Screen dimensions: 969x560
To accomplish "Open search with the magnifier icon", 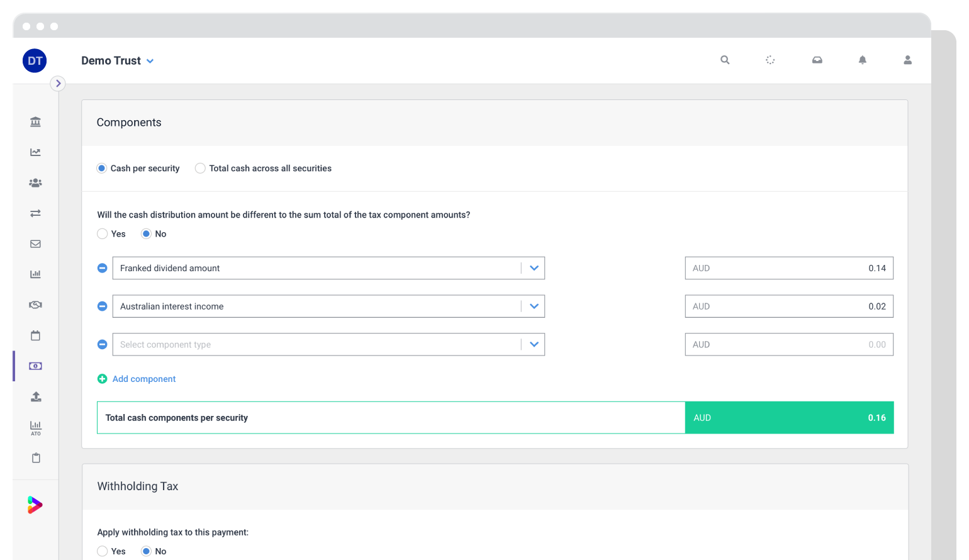I will 725,60.
